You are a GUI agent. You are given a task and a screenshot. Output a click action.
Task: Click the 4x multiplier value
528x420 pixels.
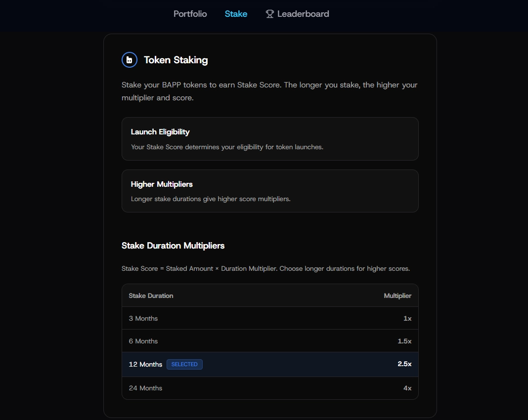tap(407, 388)
